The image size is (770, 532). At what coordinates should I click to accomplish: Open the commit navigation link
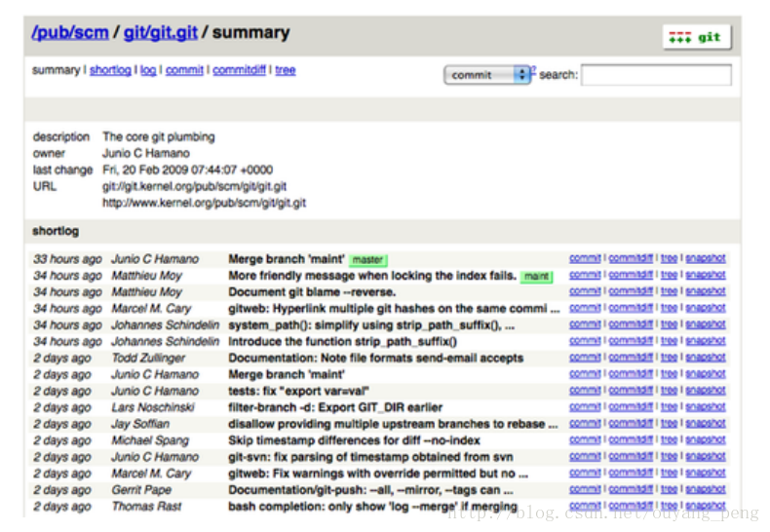184,70
